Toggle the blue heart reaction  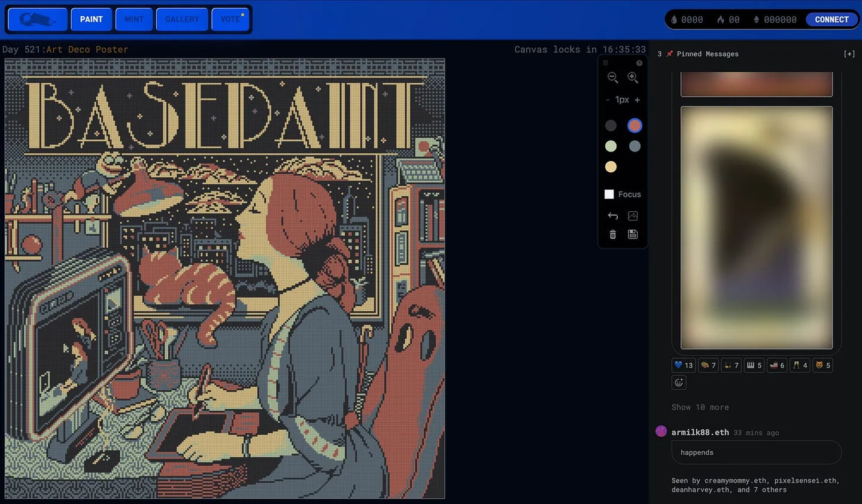[683, 365]
